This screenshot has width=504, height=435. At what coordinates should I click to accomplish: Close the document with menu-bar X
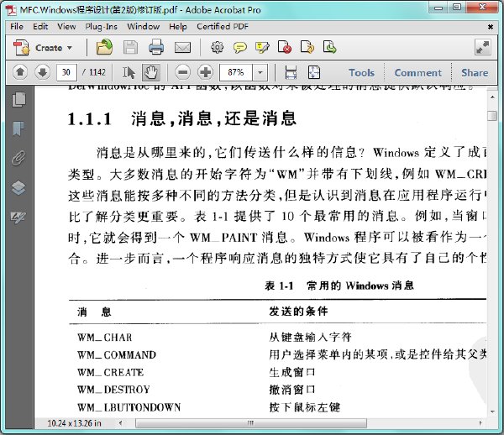point(491,27)
